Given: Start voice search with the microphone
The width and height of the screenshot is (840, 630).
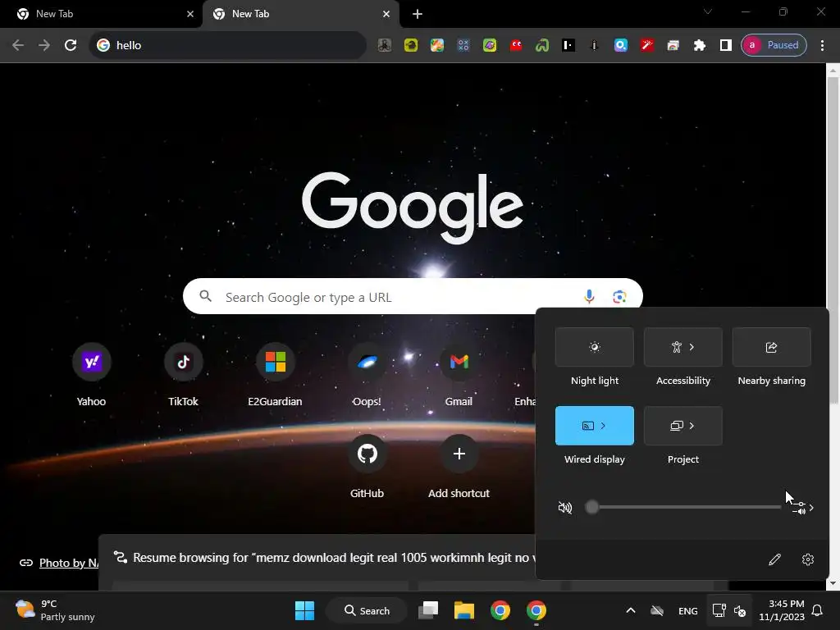Looking at the screenshot, I should coord(589,296).
